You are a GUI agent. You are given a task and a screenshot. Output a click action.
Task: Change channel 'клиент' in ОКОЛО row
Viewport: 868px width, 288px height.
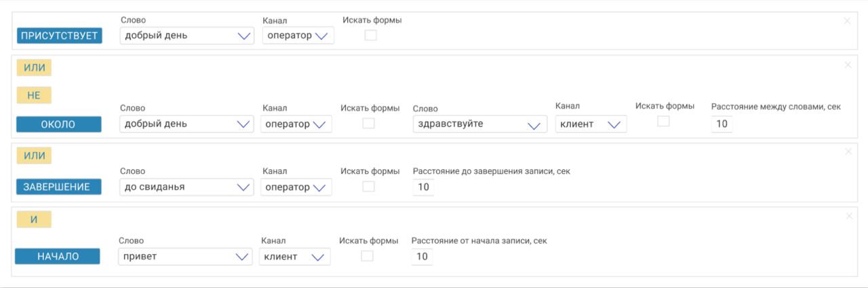[x=591, y=124]
